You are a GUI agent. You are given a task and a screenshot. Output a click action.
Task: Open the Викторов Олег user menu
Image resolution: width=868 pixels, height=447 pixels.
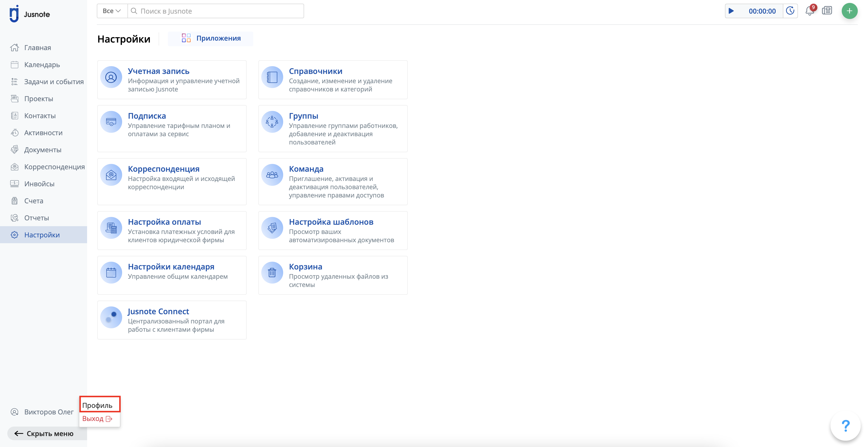coord(42,412)
